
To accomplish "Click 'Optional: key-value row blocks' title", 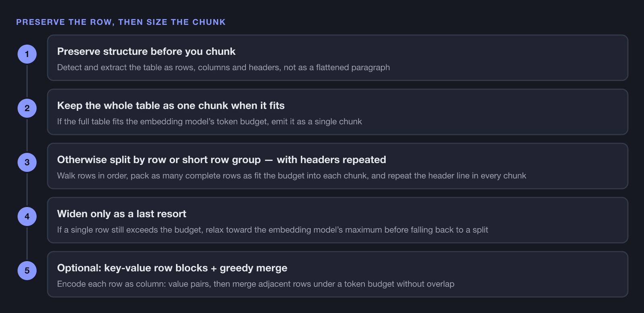I will pyautogui.click(x=172, y=268).
